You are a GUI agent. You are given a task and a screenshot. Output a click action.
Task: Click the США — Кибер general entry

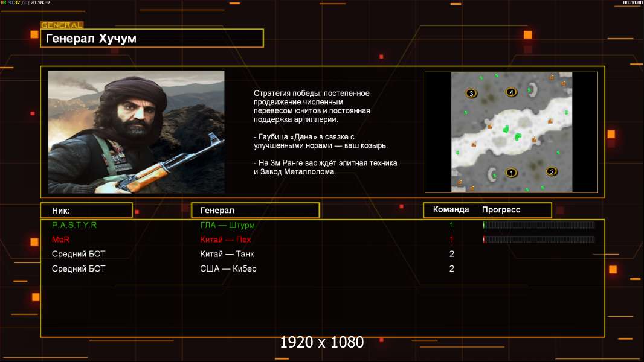pyautogui.click(x=228, y=268)
